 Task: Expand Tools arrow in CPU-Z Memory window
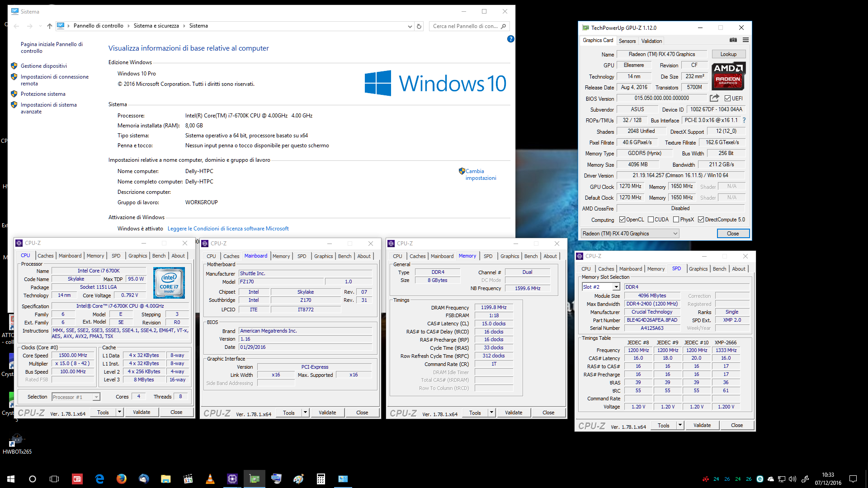[491, 413]
